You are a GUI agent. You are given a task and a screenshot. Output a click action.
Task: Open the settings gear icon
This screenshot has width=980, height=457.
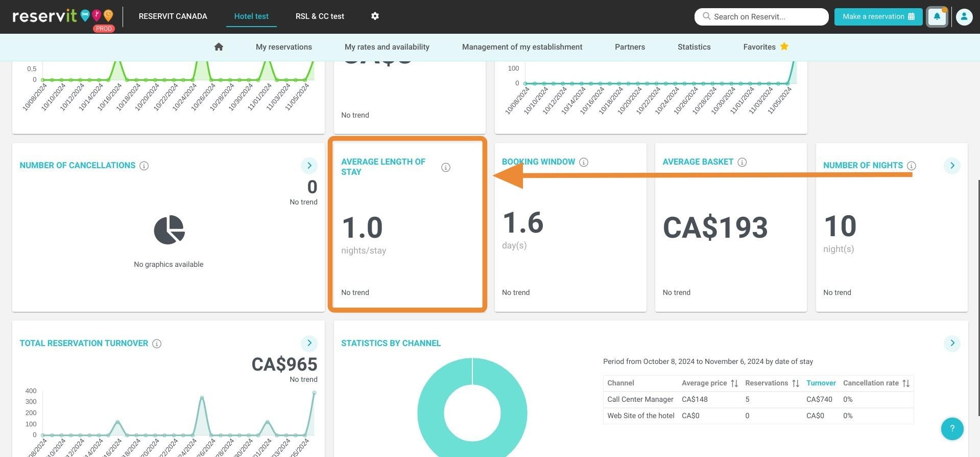coord(375,16)
